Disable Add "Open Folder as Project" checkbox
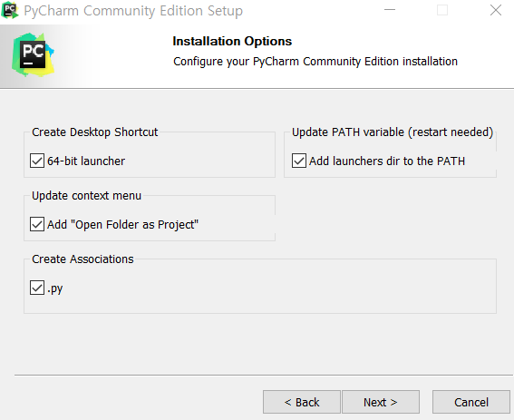 pyautogui.click(x=37, y=224)
